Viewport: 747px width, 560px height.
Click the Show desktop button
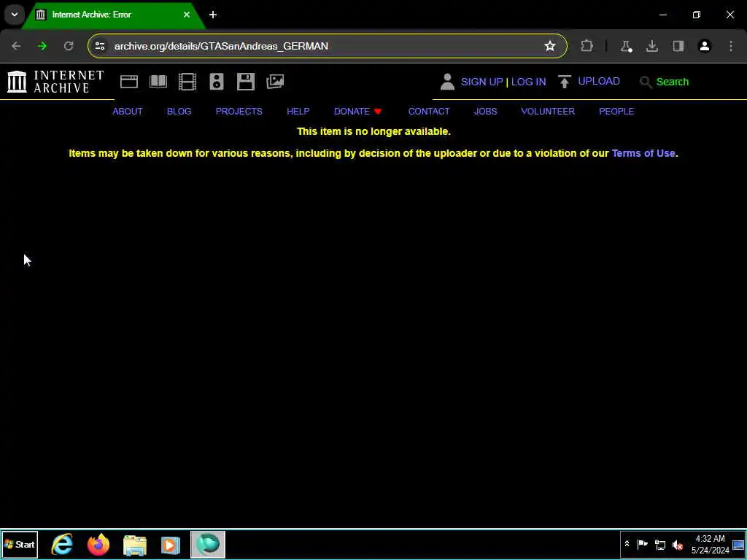[738, 544]
